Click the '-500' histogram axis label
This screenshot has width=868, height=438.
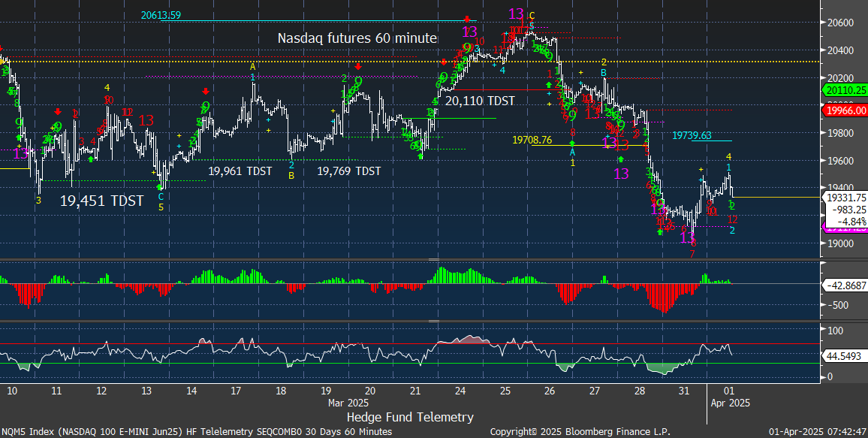coord(837,305)
